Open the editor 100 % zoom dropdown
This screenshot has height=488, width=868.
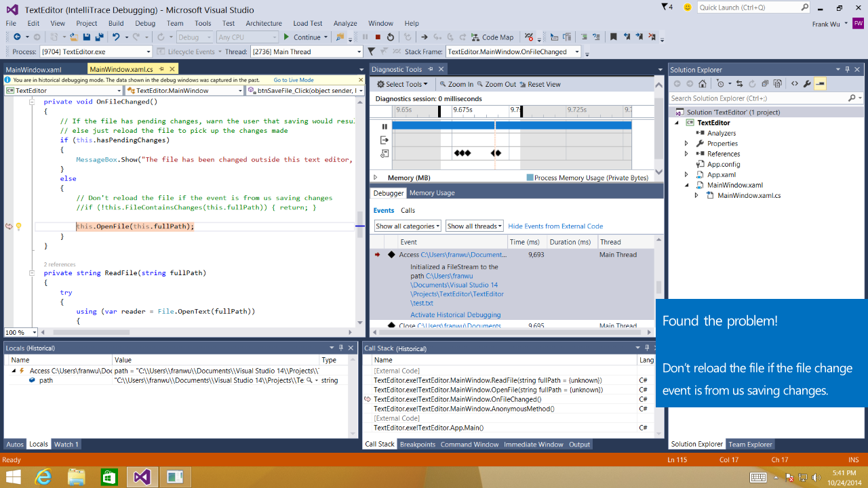pos(20,332)
